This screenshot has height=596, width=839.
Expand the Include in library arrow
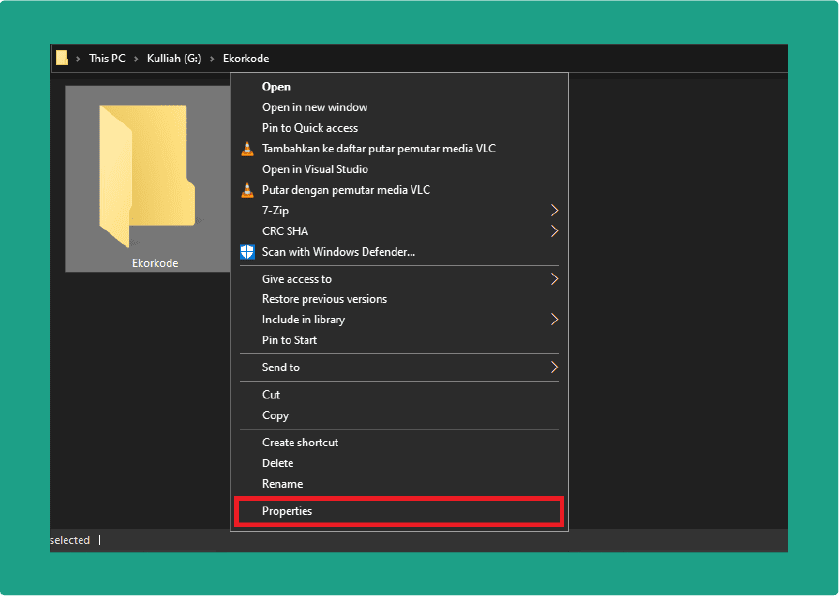[x=554, y=319]
